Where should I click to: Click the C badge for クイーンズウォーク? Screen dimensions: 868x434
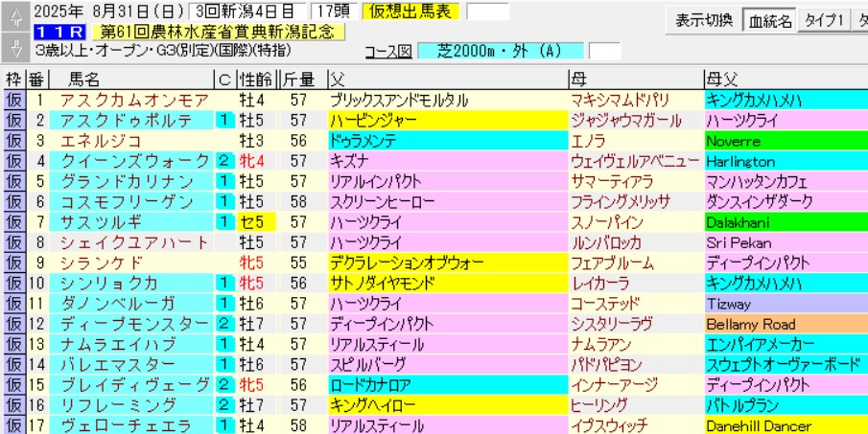223,161
